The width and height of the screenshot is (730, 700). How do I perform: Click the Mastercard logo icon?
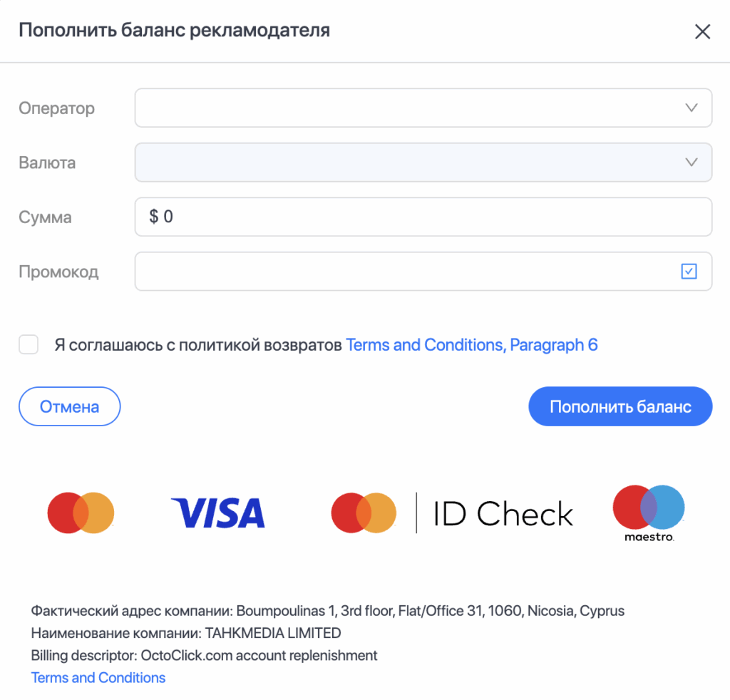pyautogui.click(x=81, y=513)
